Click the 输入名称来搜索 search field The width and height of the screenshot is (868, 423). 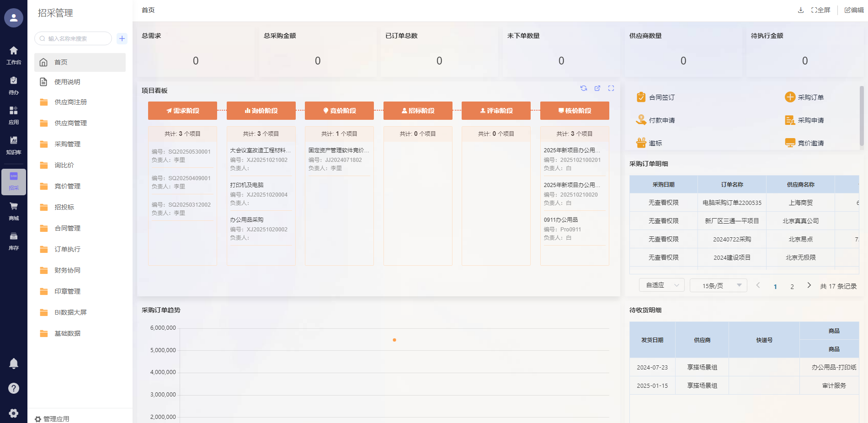click(x=75, y=38)
